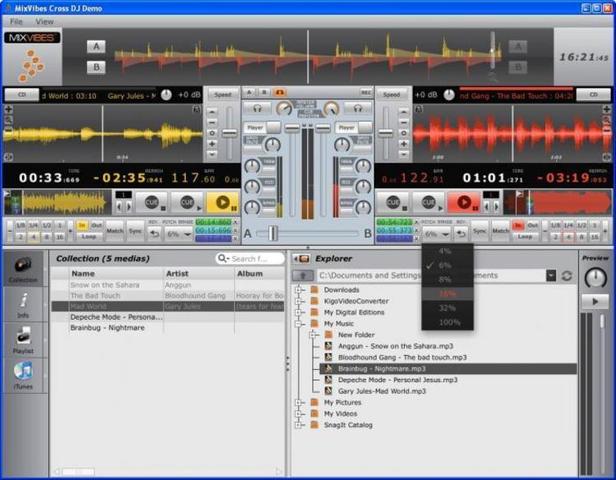Screen dimensions: 616x480
Task: Zoom in on deck B waveform
Action: pyautogui.click(x=607, y=110)
